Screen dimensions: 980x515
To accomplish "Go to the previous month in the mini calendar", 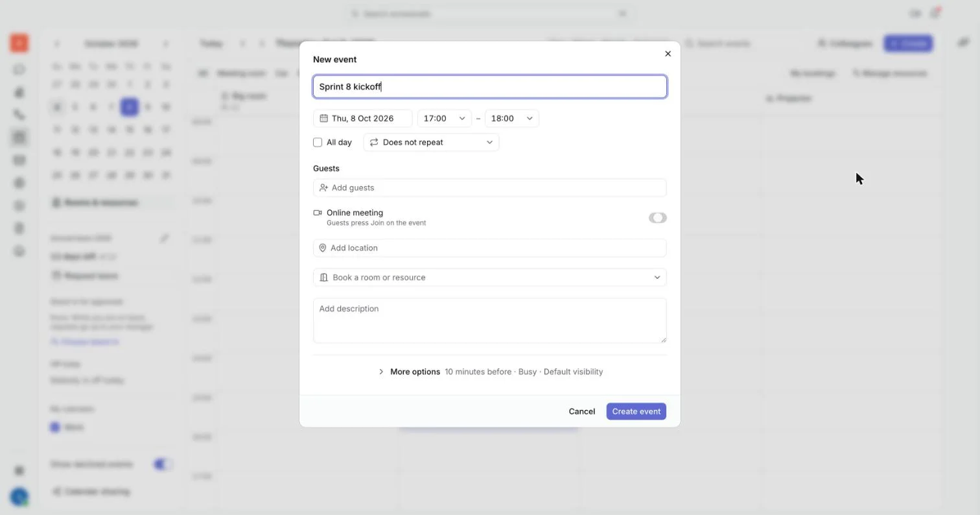I will pyautogui.click(x=57, y=44).
